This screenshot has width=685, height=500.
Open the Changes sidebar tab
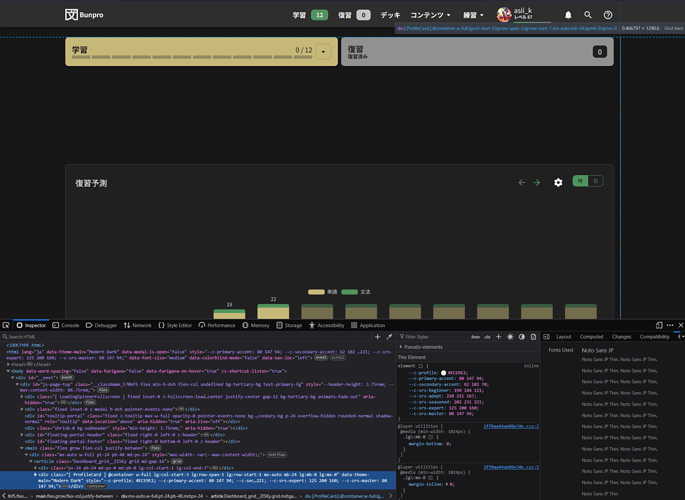pos(622,337)
